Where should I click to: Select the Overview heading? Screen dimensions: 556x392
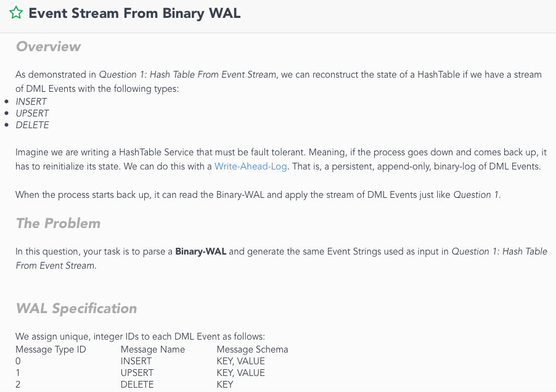48,46
